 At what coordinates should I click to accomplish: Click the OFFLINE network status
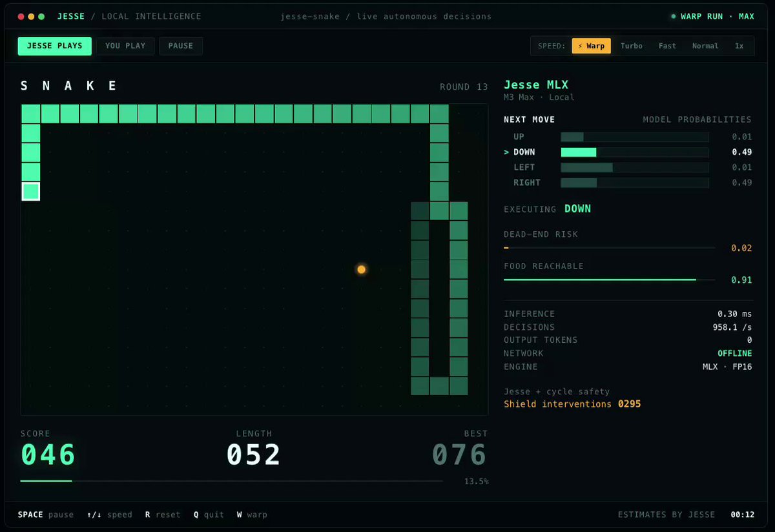pyautogui.click(x=735, y=353)
